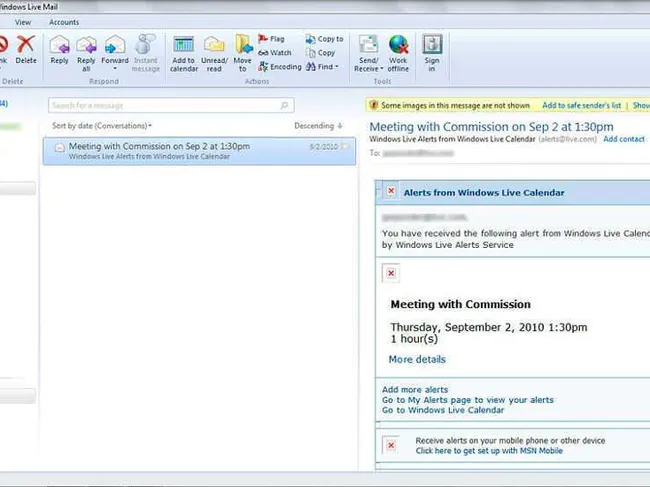Switch to the Accounts tab
Screen dimensions: 650x487
coord(64,21)
